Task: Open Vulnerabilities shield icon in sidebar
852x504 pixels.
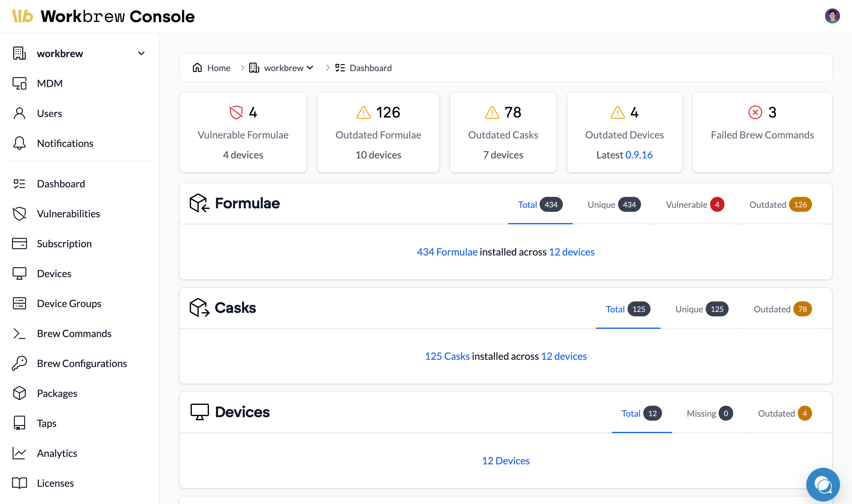Action: tap(19, 214)
